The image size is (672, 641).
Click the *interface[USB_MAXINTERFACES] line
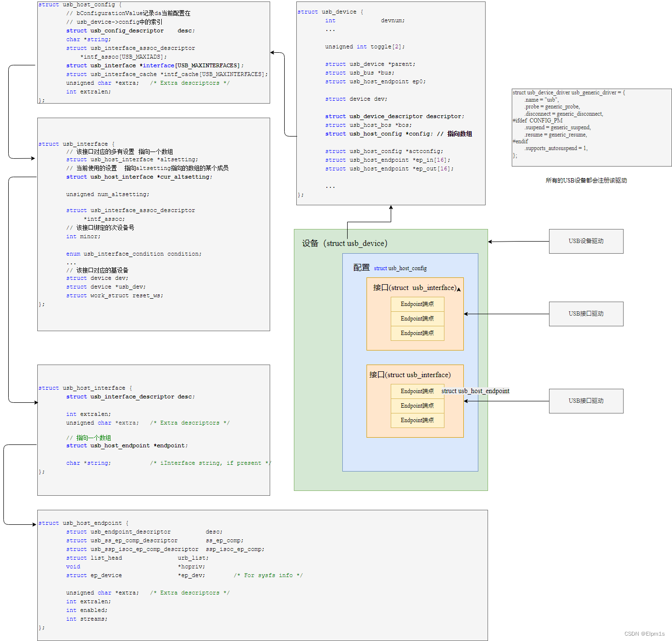(x=154, y=65)
